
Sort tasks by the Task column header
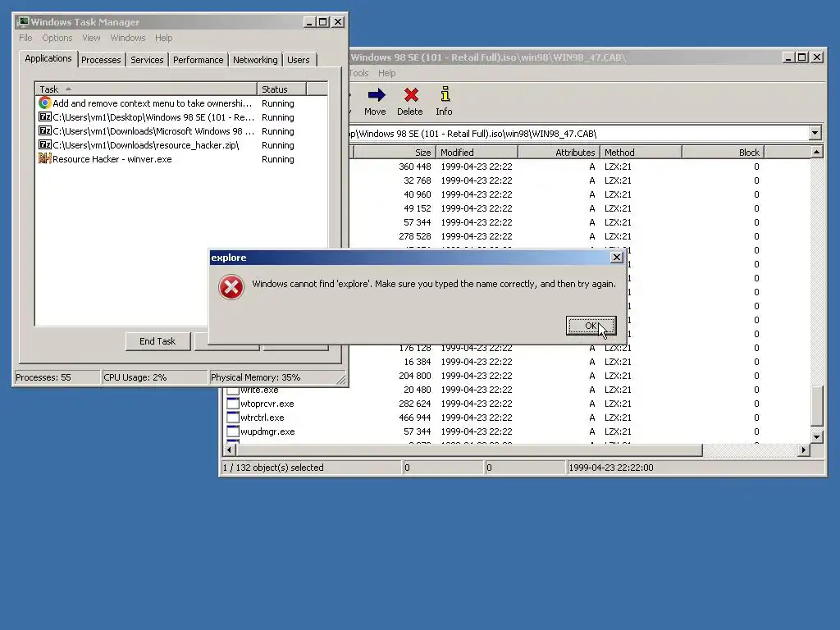146,89
